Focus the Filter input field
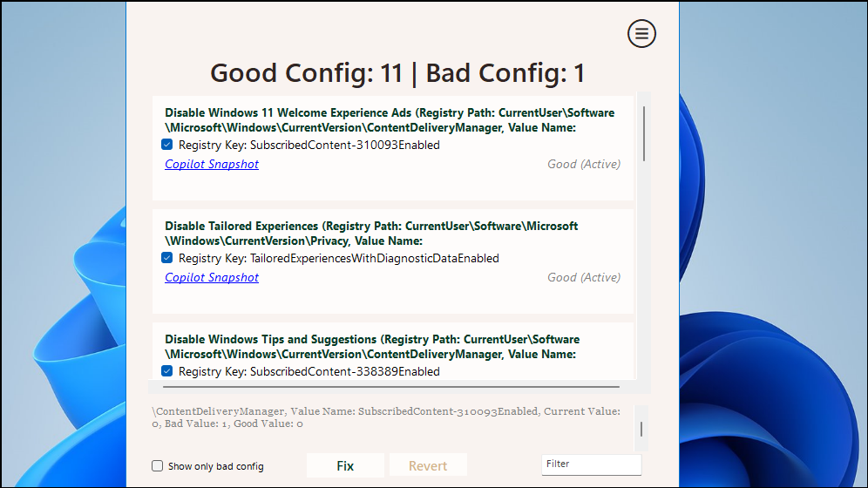This screenshot has height=488, width=868. pyautogui.click(x=591, y=464)
